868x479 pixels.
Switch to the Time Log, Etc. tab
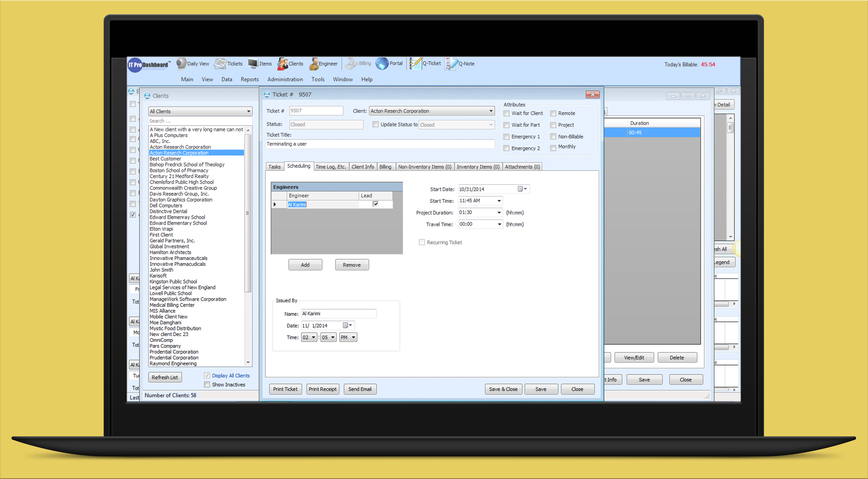pyautogui.click(x=331, y=167)
